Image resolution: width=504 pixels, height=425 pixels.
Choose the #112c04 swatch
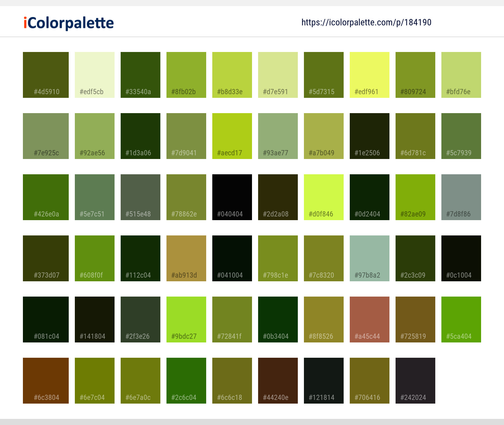[x=141, y=258]
